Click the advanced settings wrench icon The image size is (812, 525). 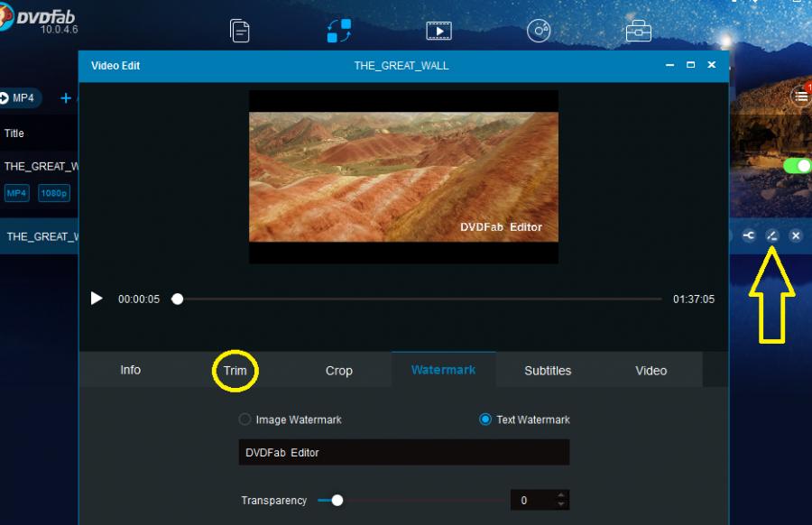(x=749, y=235)
